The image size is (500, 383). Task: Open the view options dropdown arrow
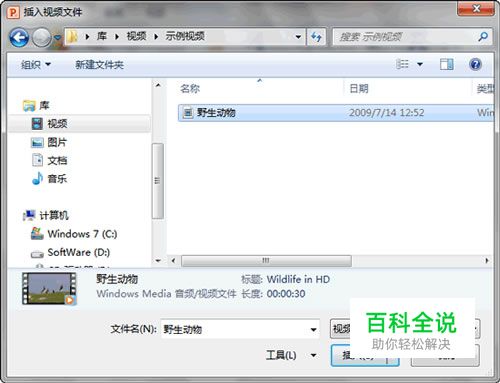click(420, 64)
